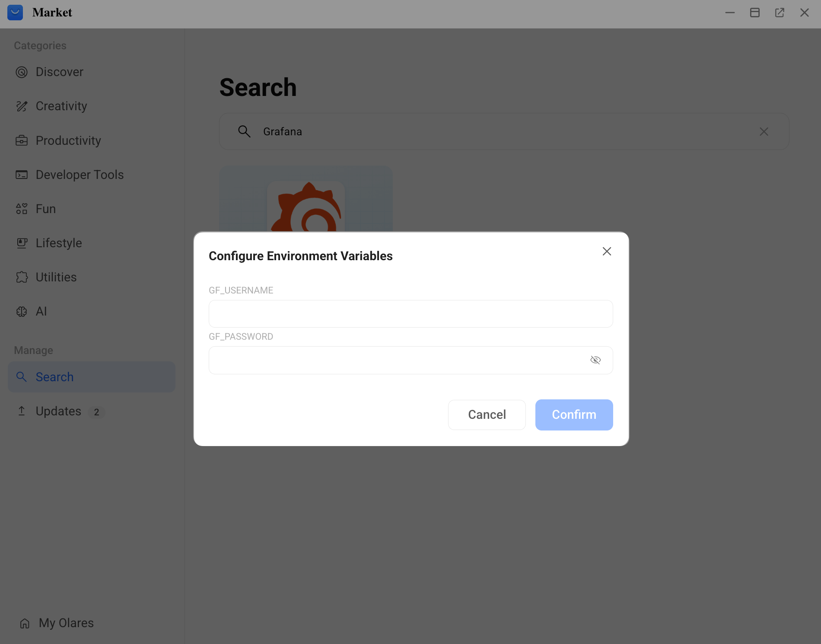Image resolution: width=821 pixels, height=644 pixels.
Task: Open the Fun category
Action: tap(45, 209)
